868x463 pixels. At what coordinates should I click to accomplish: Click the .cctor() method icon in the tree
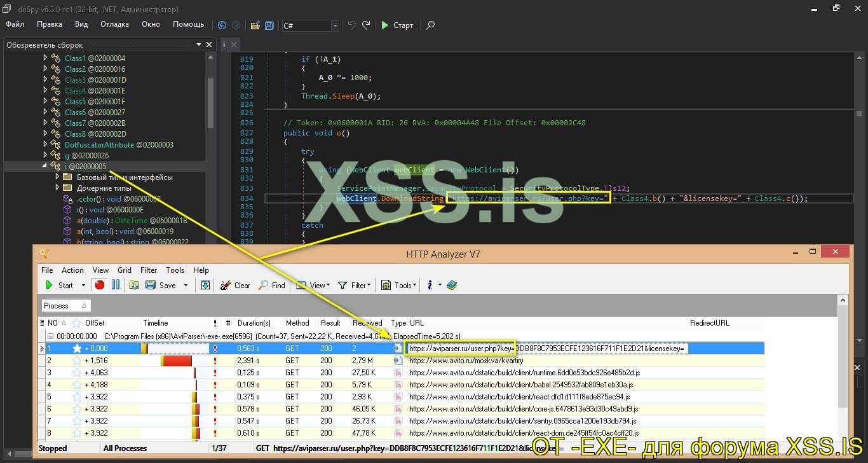pyautogui.click(x=68, y=199)
